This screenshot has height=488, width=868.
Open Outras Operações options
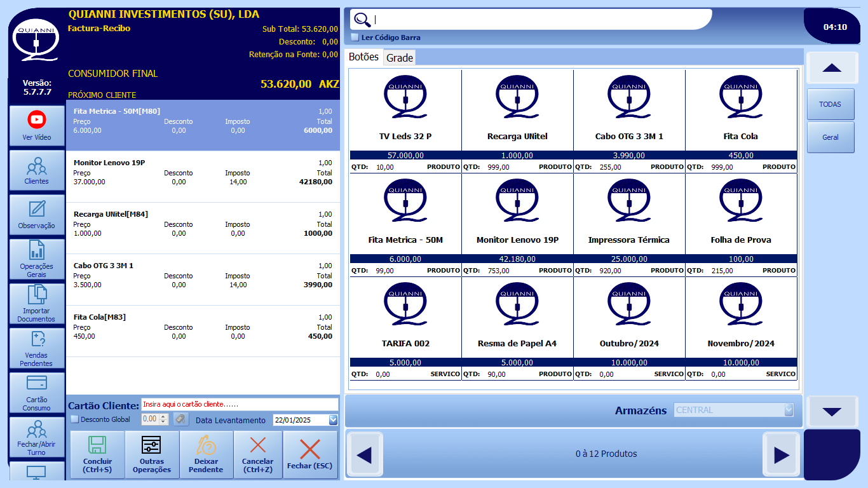point(152,455)
